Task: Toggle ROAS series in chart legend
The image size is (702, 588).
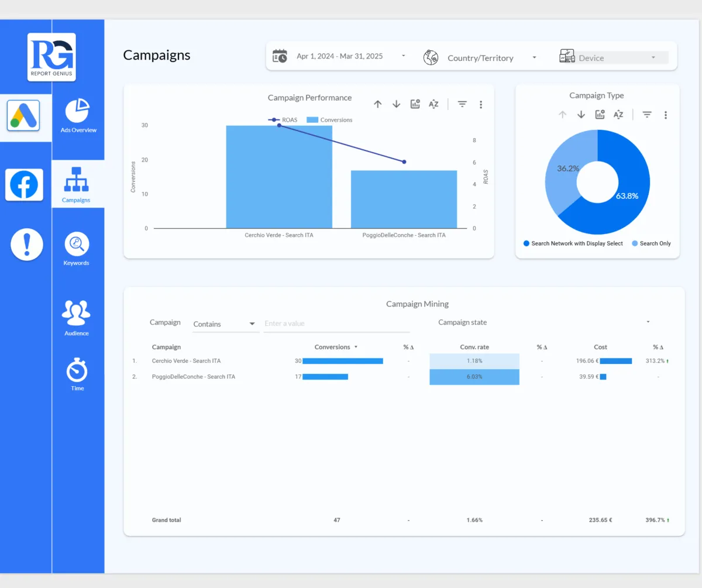Action: coord(283,120)
